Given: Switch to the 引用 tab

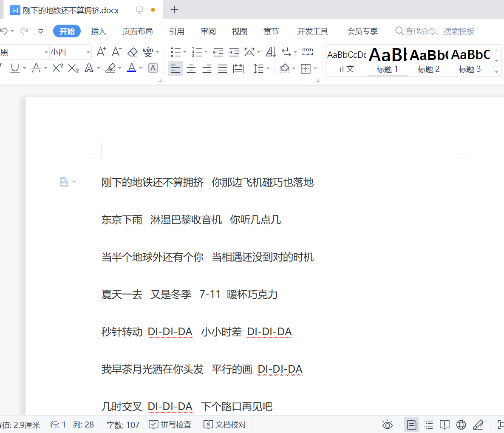Looking at the screenshot, I should (177, 31).
